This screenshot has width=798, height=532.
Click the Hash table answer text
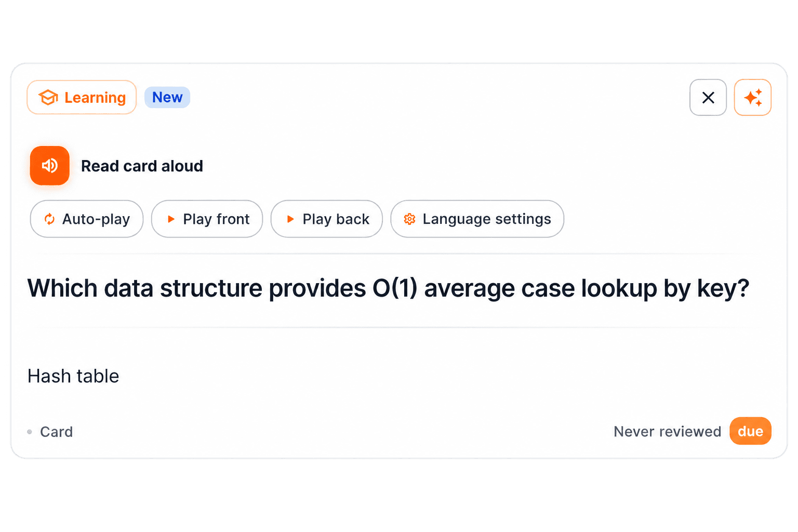tap(73, 376)
